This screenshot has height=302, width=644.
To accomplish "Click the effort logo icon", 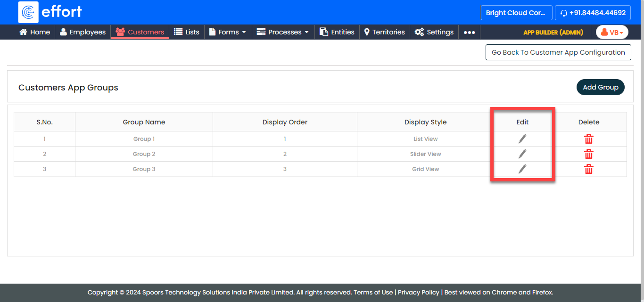I will tap(28, 12).
